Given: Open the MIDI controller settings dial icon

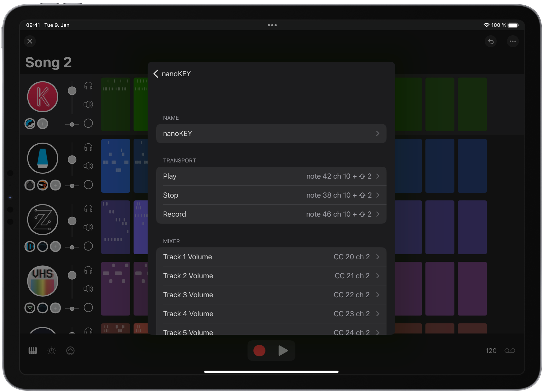Looking at the screenshot, I should coord(70,351).
